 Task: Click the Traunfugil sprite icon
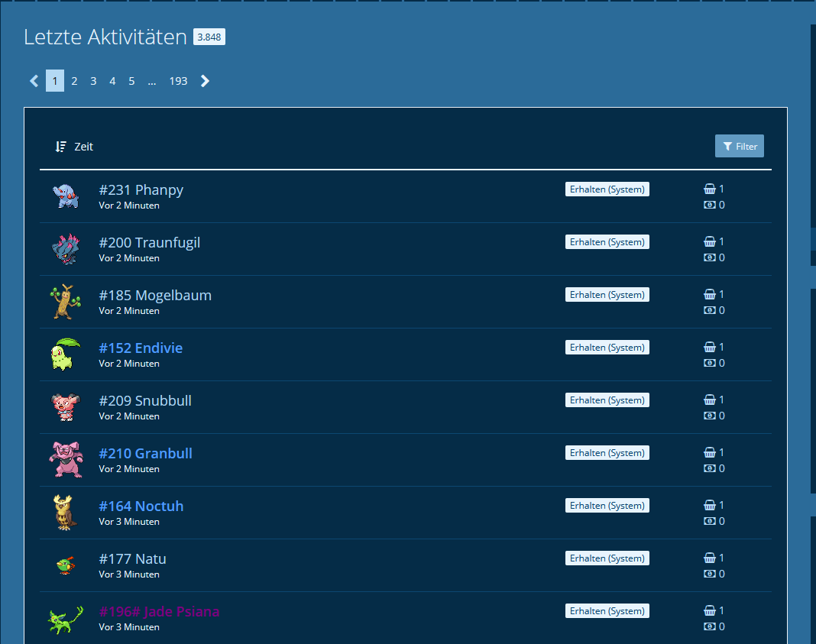(x=66, y=249)
